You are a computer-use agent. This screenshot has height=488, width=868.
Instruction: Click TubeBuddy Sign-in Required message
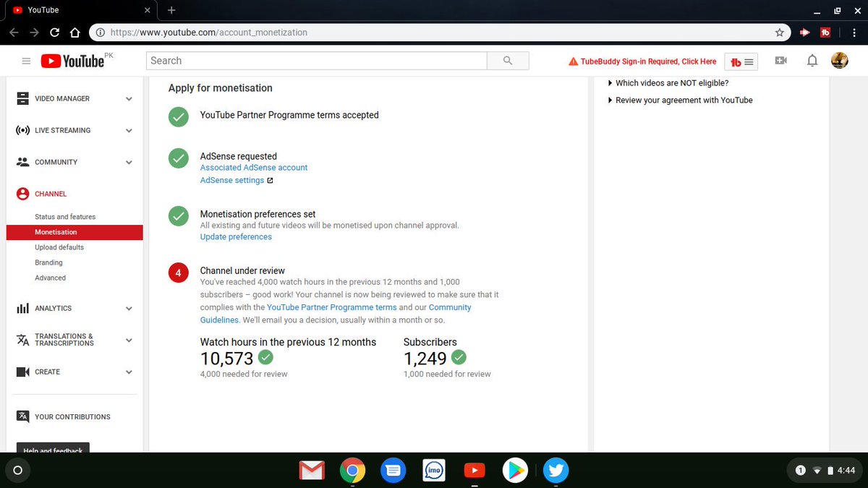pos(642,61)
